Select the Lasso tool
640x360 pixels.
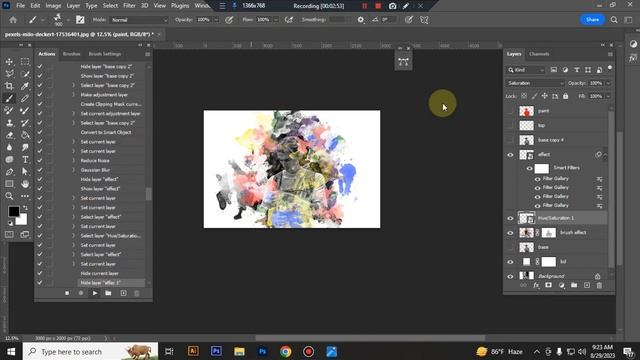[x=9, y=74]
